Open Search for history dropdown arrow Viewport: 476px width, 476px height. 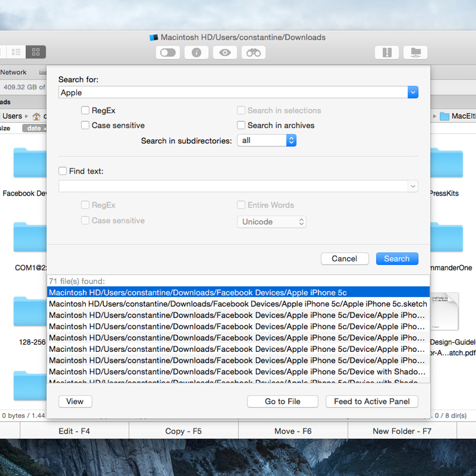click(413, 92)
